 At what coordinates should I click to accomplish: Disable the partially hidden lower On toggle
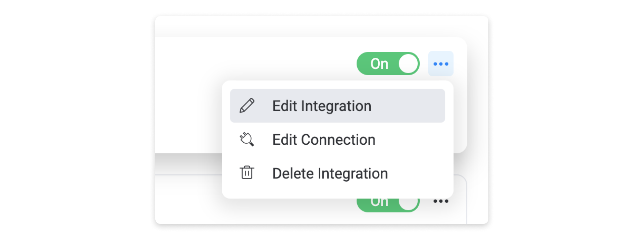[x=388, y=204]
